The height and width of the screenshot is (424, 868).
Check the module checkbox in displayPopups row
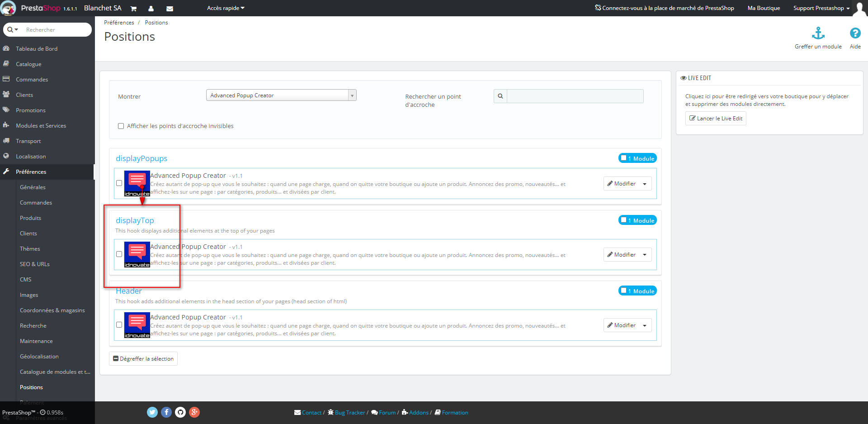(119, 183)
